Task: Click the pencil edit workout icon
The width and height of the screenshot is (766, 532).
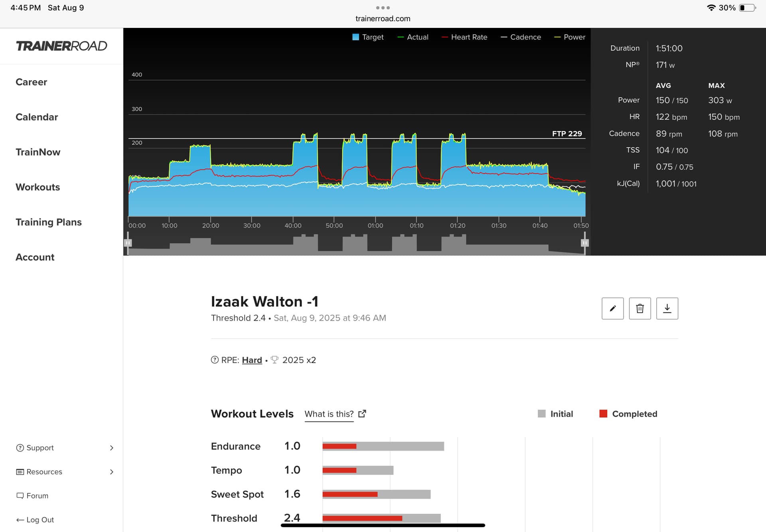Action: click(612, 308)
